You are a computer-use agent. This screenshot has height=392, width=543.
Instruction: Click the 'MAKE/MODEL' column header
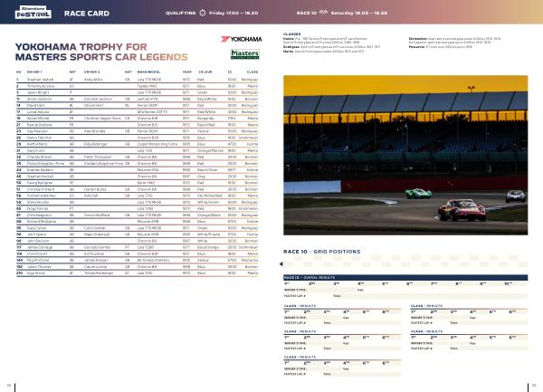[x=148, y=72]
